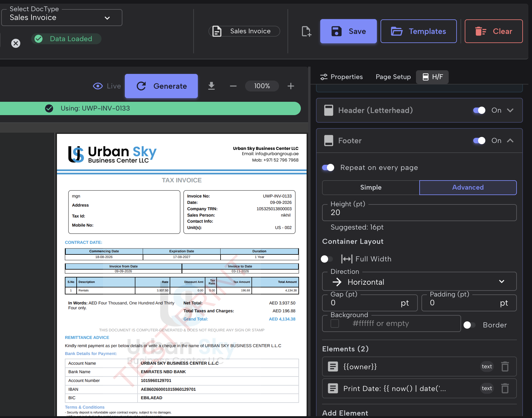Zoom in with the plus icon
Screen dimensions: 532x418
pos(291,86)
